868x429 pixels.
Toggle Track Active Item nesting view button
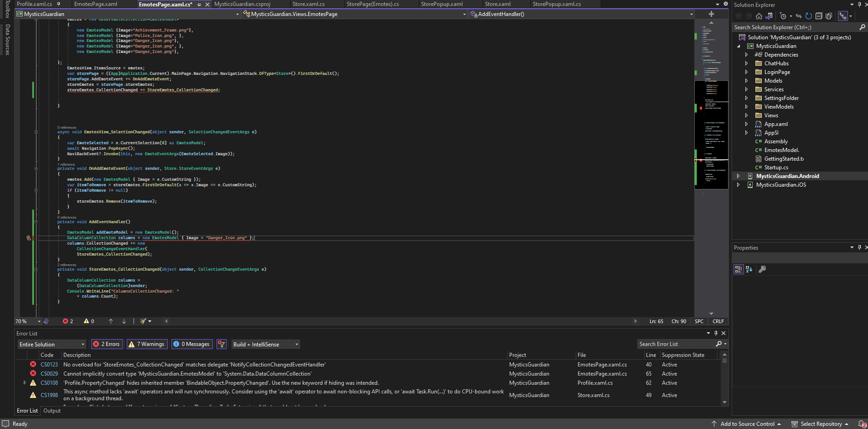[x=843, y=16]
